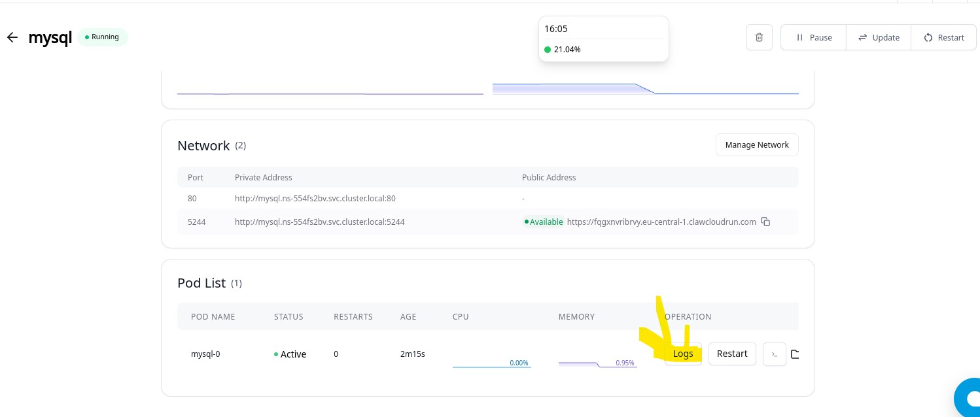Open the file manager icon for mysql-0
Image resolution: width=980 pixels, height=417 pixels.
[x=795, y=354]
